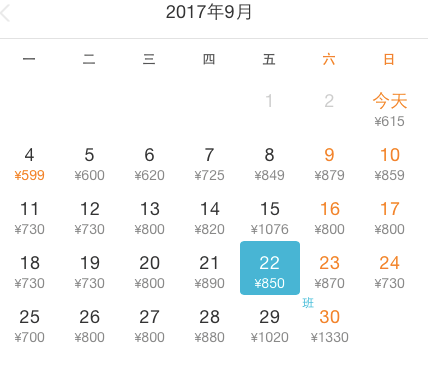Pick September 6 at ¥620
This screenshot has height=379, width=428.
(x=149, y=164)
